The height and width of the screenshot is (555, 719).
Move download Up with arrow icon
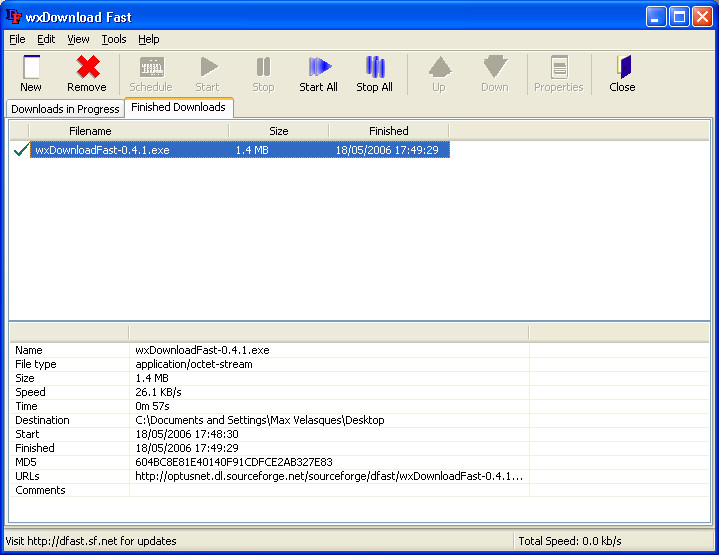pos(440,67)
